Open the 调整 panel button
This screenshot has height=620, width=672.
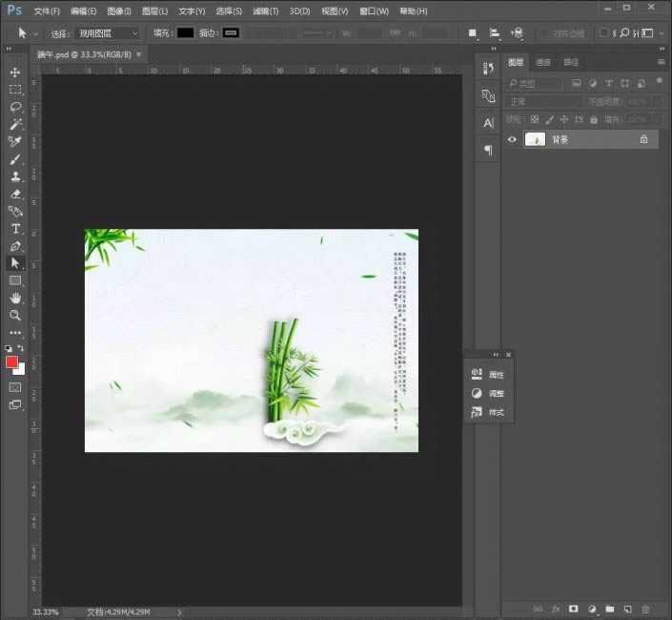point(488,393)
